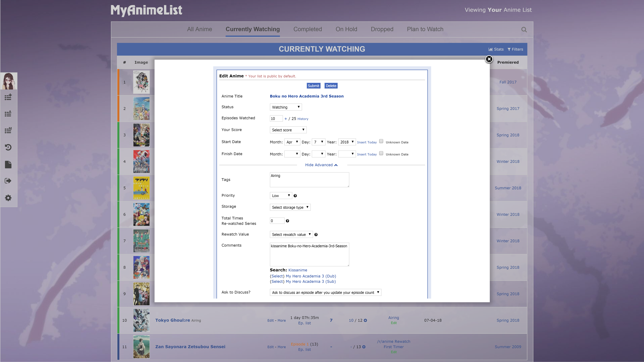The width and height of the screenshot is (644, 362).
Task: Collapse the Hide Advanced section
Action: click(321, 165)
